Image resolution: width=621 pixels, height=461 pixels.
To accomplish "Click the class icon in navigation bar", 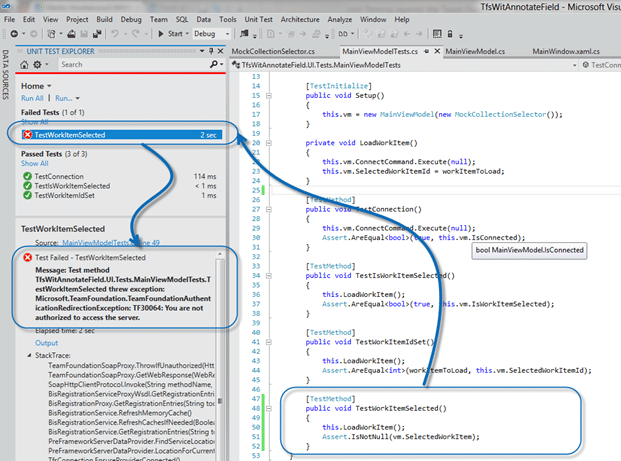I will coord(236,65).
